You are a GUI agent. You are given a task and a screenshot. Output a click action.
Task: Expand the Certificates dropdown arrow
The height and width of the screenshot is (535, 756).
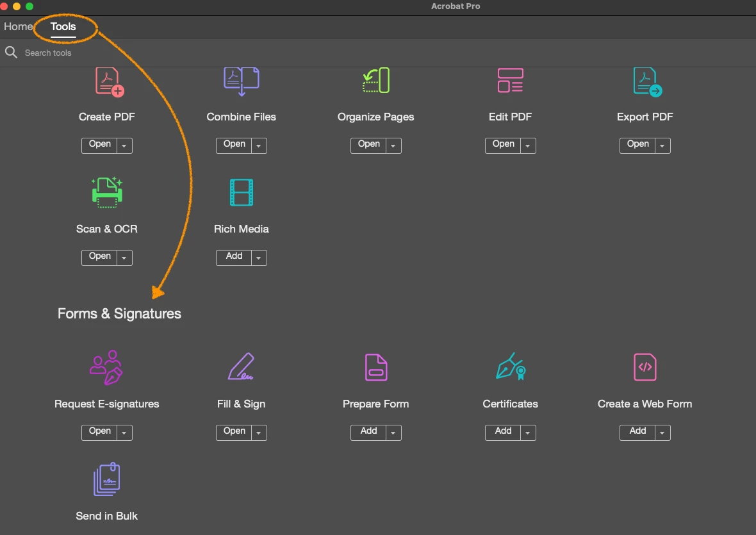click(x=528, y=433)
